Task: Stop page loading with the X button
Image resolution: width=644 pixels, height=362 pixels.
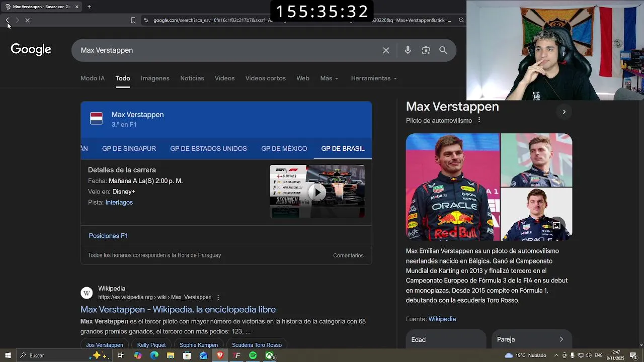Action: pyautogui.click(x=27, y=20)
